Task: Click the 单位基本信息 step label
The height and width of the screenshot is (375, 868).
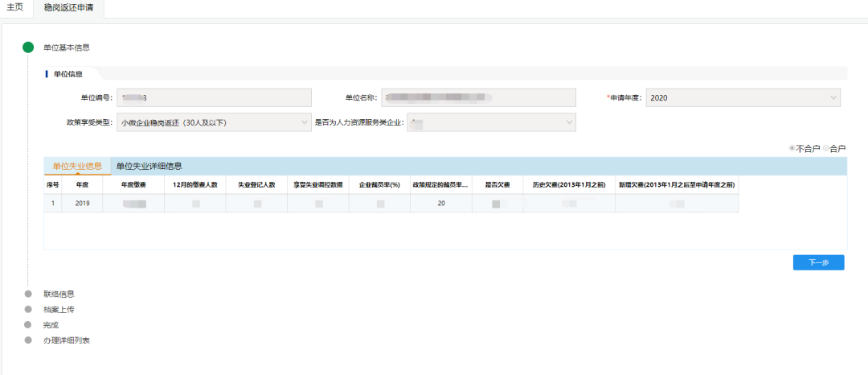Action: pos(67,47)
